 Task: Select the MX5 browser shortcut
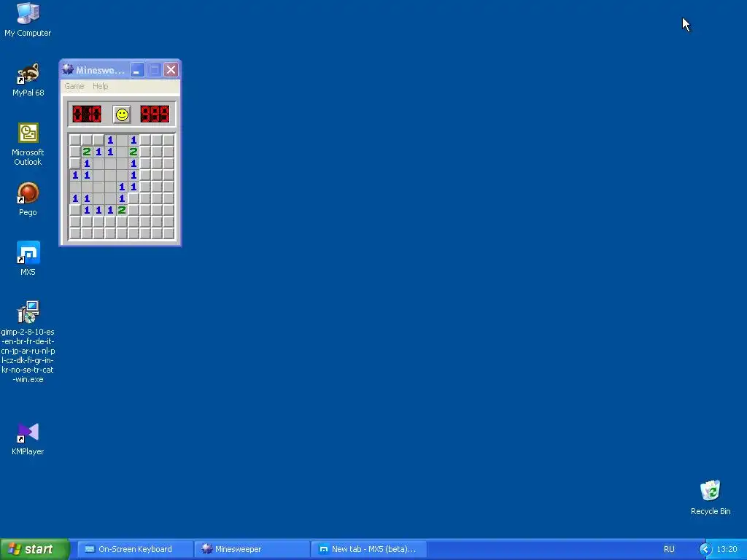[x=28, y=259]
